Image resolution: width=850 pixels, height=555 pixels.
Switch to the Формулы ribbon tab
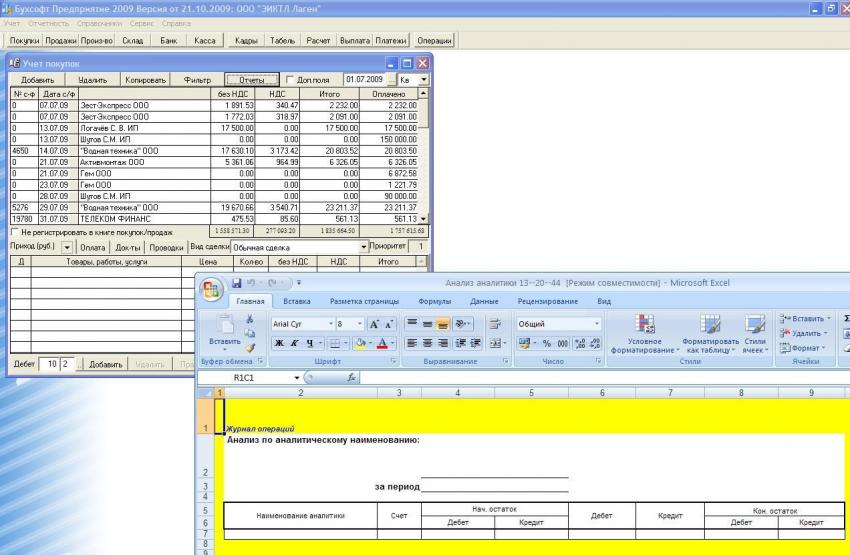[434, 301]
